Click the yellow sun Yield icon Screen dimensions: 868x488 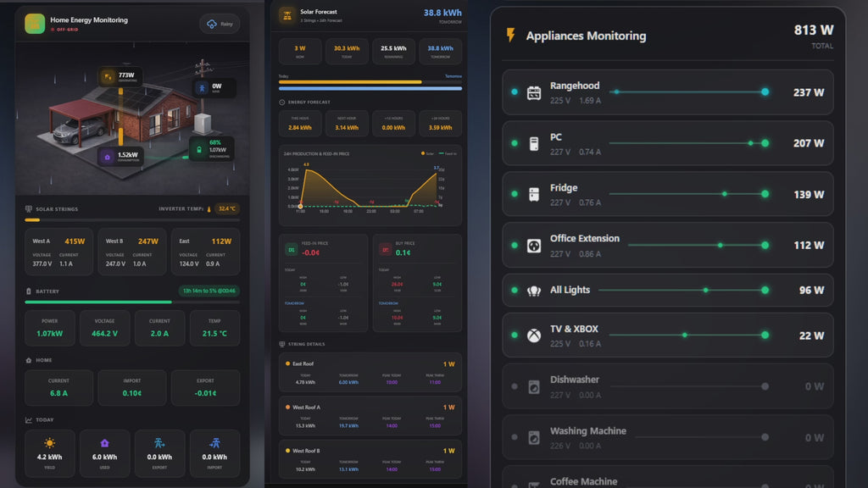click(x=50, y=442)
